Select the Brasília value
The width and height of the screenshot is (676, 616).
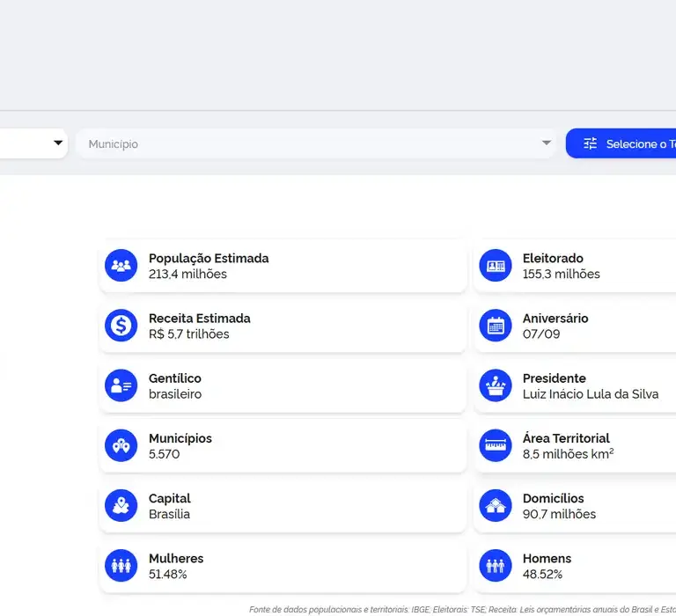[x=169, y=514]
